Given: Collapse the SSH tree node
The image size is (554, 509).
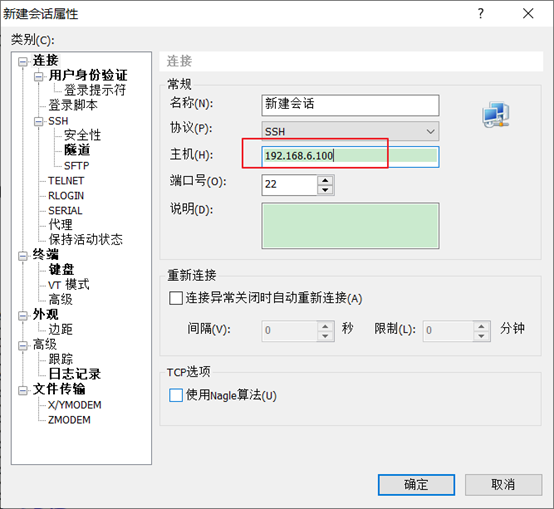Looking at the screenshot, I should click(x=39, y=122).
